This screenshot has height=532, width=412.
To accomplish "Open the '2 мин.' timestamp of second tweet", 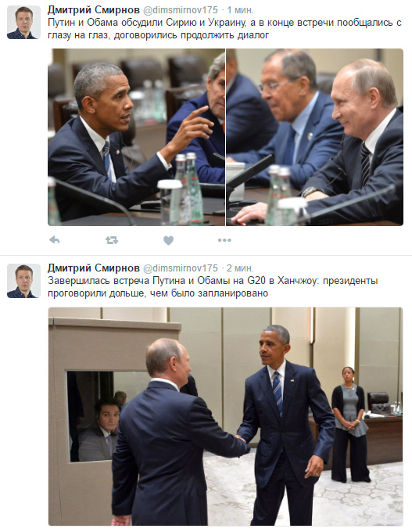I will [240, 268].
